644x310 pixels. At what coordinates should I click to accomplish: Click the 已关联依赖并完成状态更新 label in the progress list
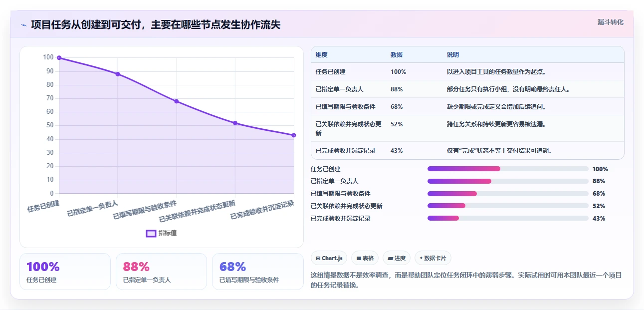(347, 206)
